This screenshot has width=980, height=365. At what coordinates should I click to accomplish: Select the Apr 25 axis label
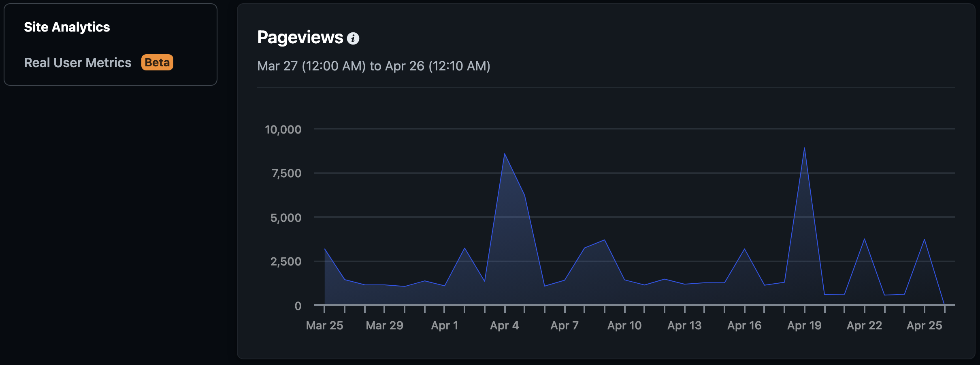(x=925, y=325)
